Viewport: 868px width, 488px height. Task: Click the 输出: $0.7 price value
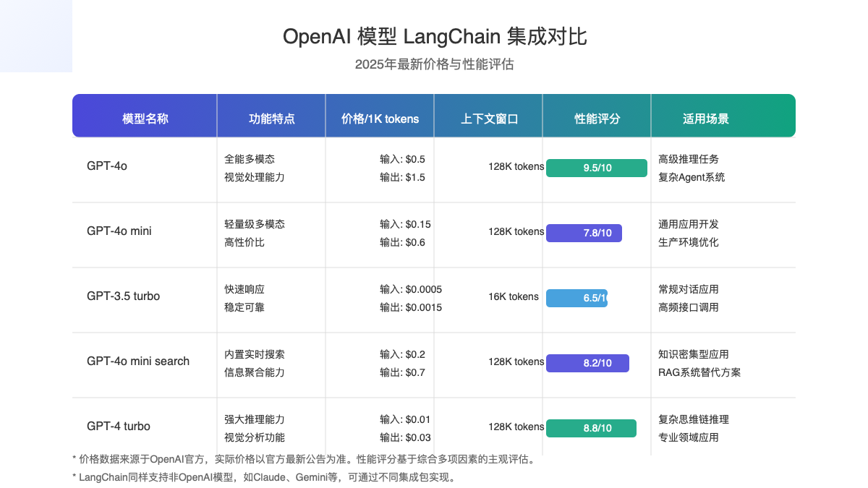pyautogui.click(x=402, y=372)
